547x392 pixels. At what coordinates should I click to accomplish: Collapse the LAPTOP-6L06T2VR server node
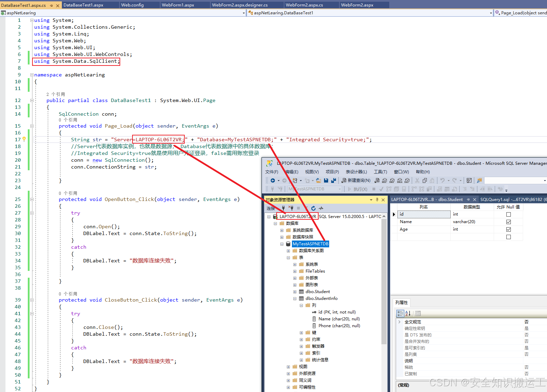[269, 217]
